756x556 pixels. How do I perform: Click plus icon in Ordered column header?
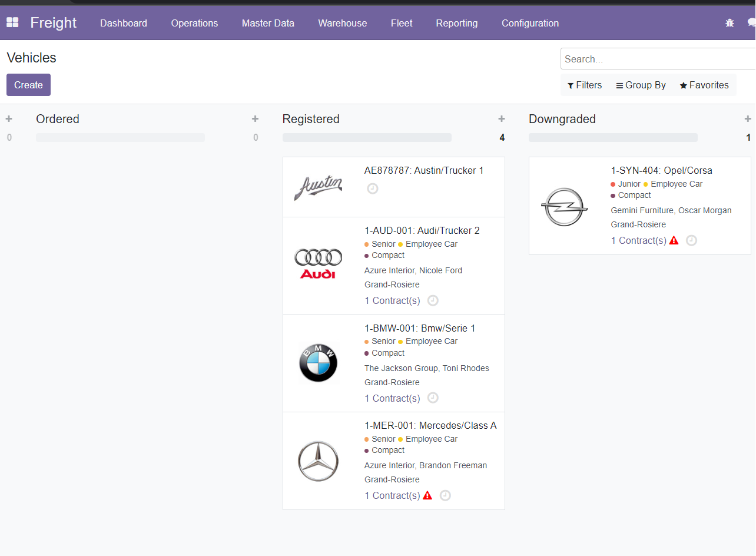(x=255, y=119)
